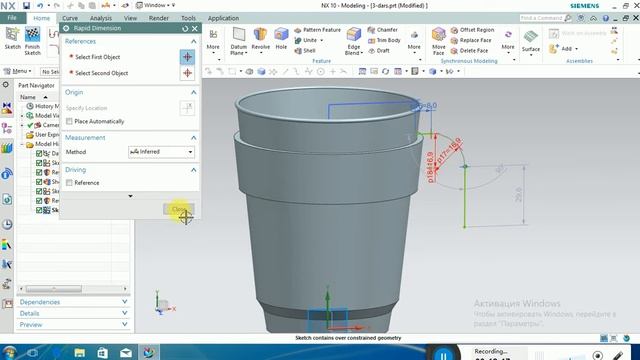Screen dimensions: 640x360
Task: Open File Explorer on the taskbar
Action: 80,353
